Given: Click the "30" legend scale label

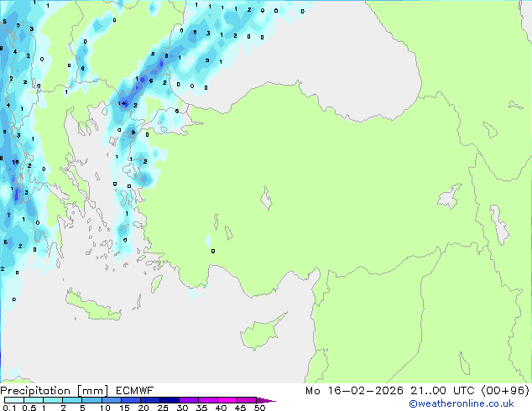Looking at the screenshot, I should [182, 408].
